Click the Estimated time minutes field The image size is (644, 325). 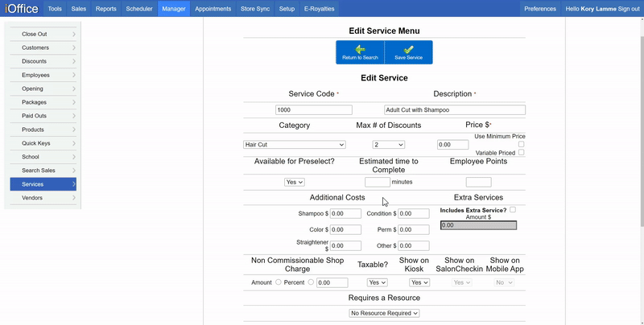[x=378, y=182]
